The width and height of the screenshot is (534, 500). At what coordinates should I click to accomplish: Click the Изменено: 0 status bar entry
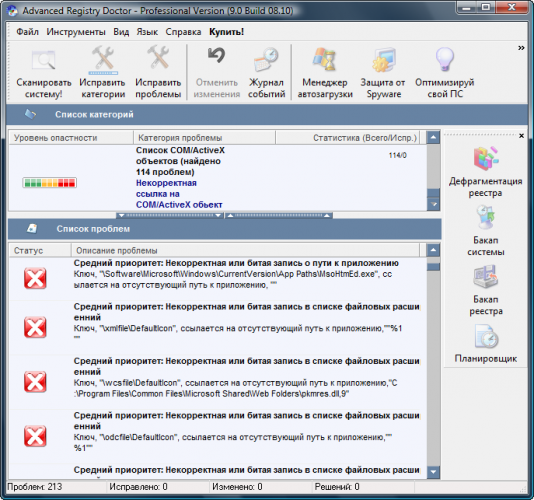(237, 487)
